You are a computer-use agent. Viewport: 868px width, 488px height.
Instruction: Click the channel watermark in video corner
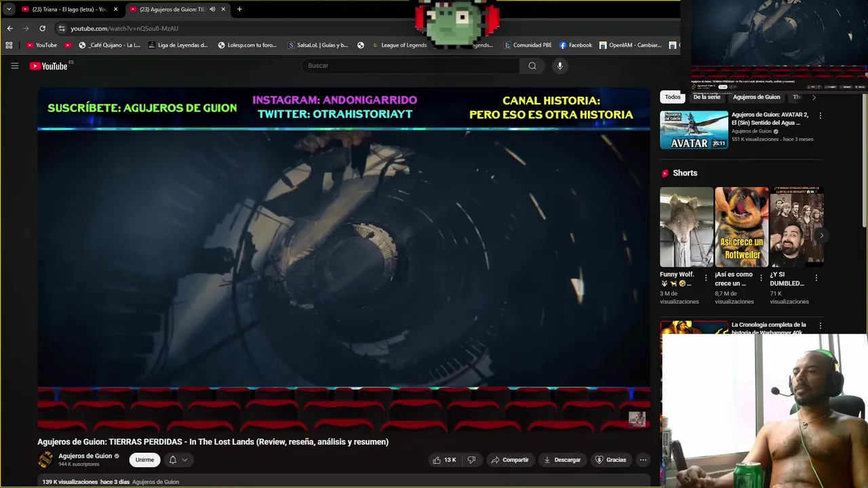coord(637,419)
